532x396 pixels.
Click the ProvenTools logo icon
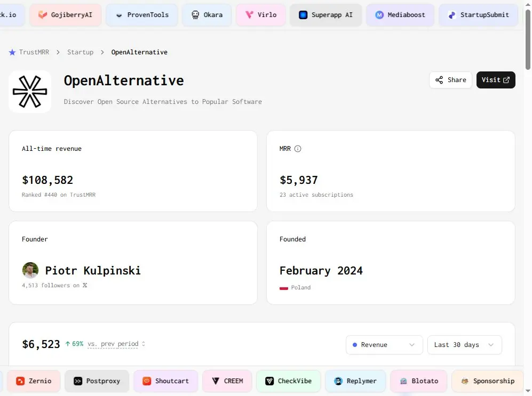[119, 15]
